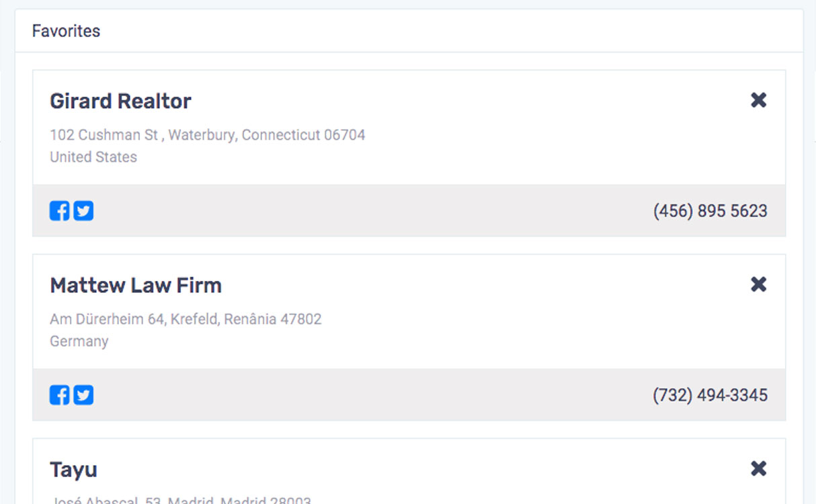Click phone number (732) 494-3345
Viewport: 816px width, 504px height.
pyautogui.click(x=710, y=395)
